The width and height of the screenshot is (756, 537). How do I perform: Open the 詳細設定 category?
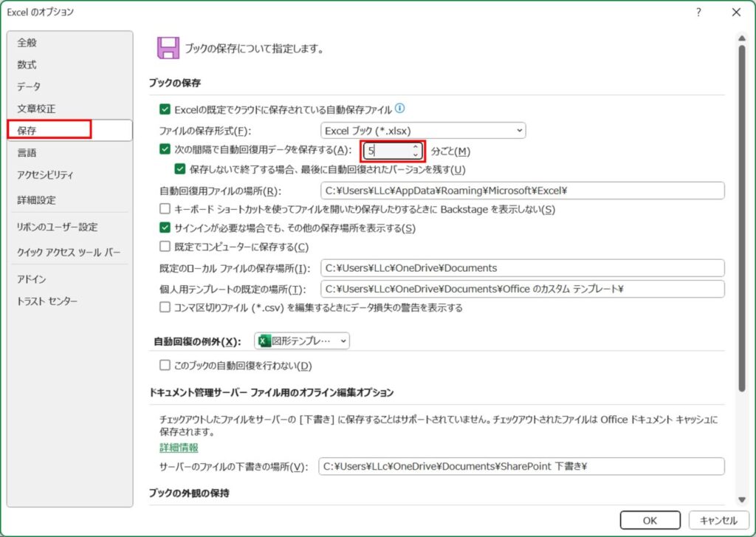(x=37, y=200)
